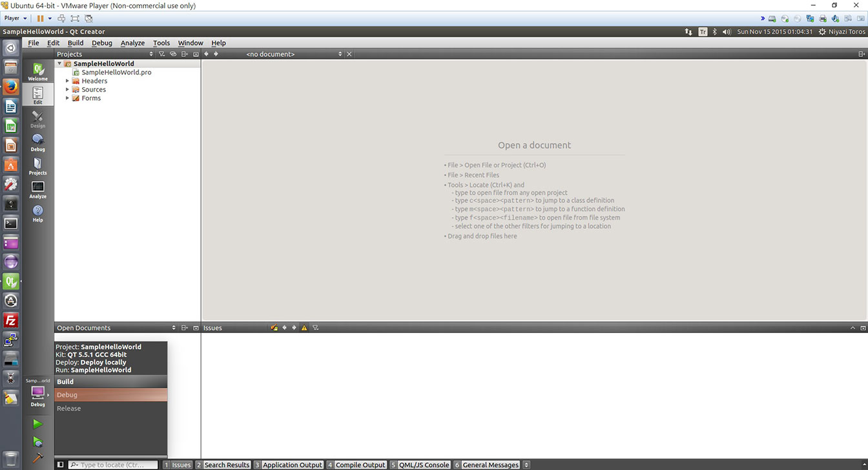Split the Projects panel
The width and height of the screenshot is (868, 470).
184,54
